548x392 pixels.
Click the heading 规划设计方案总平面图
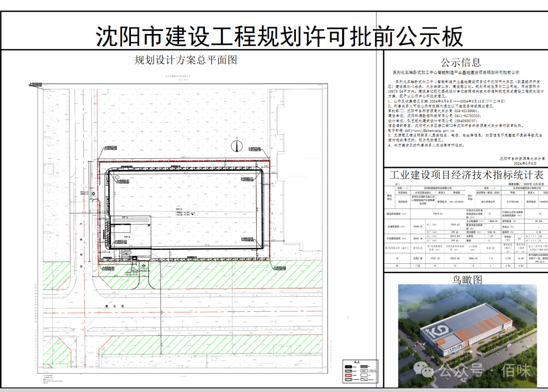(186, 60)
